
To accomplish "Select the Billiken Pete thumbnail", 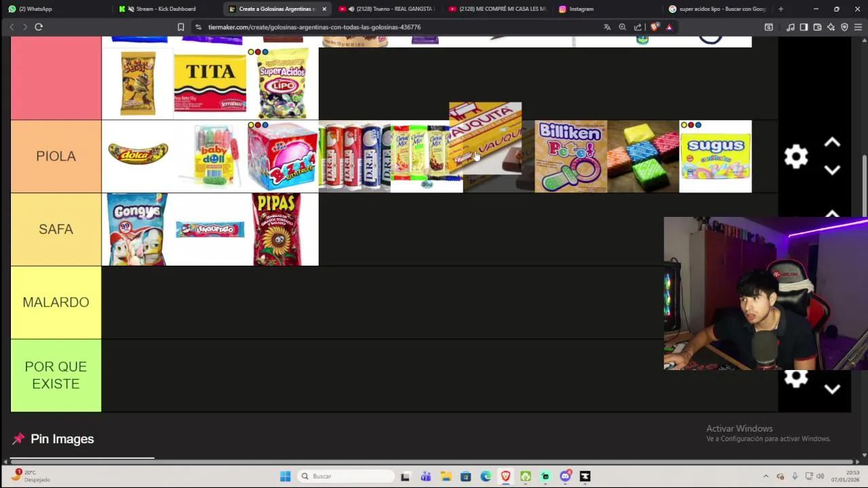I will [571, 157].
